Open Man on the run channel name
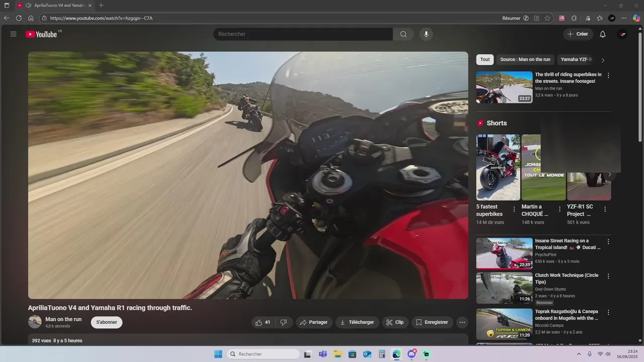Screen dimensions: 644x362 [63, 319]
